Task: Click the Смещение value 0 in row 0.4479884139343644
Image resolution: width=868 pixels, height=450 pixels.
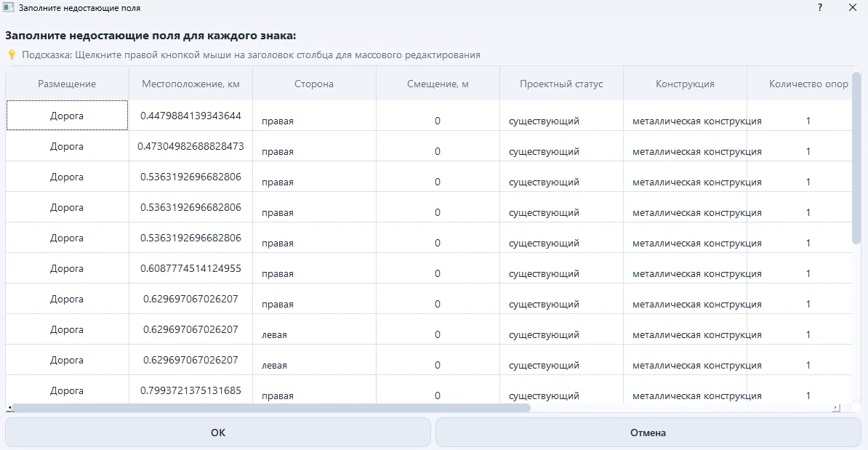Action: (x=438, y=121)
